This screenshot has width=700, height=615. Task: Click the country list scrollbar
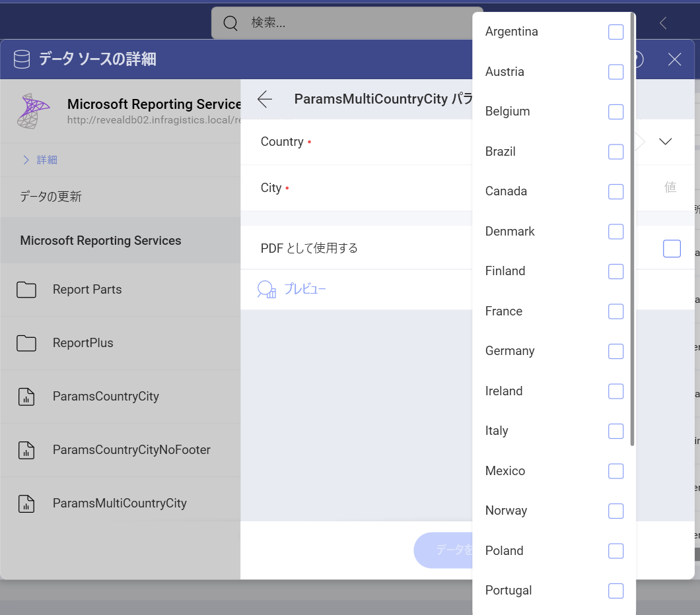632,229
